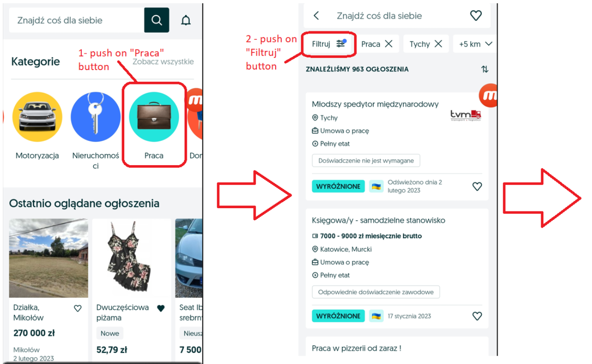Open the Zobacz wszystkie categories link
Viewport: 592px width, 364px height.
(163, 62)
